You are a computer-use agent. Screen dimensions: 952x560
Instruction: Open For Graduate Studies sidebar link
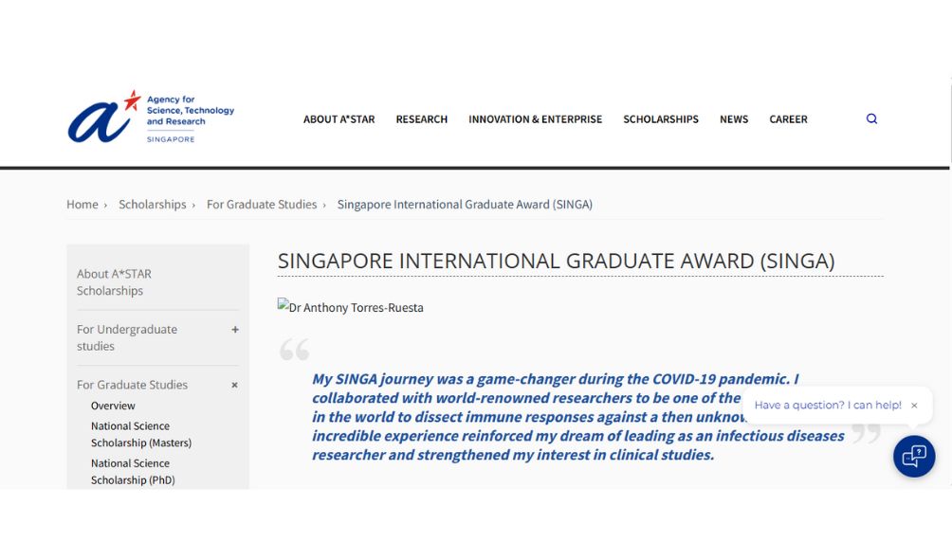pyautogui.click(x=132, y=385)
